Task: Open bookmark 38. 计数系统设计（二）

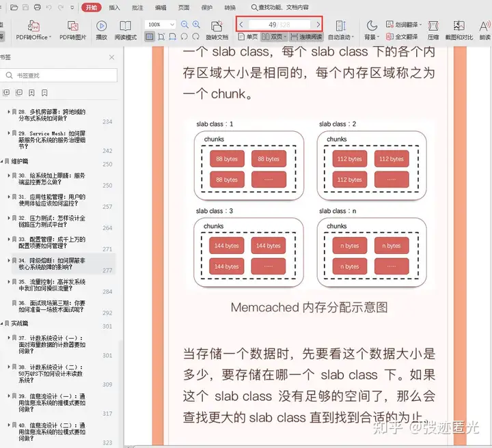Action: point(52,374)
